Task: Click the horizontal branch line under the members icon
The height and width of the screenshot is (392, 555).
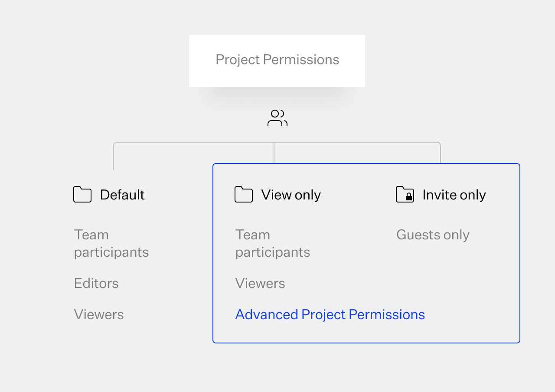Action: (x=195, y=142)
